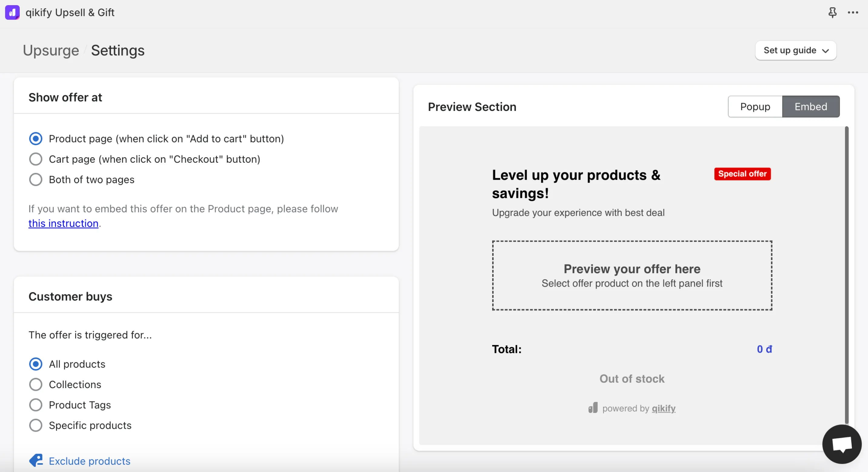Select Cart page Checkout option
The width and height of the screenshot is (868, 472).
click(36, 159)
